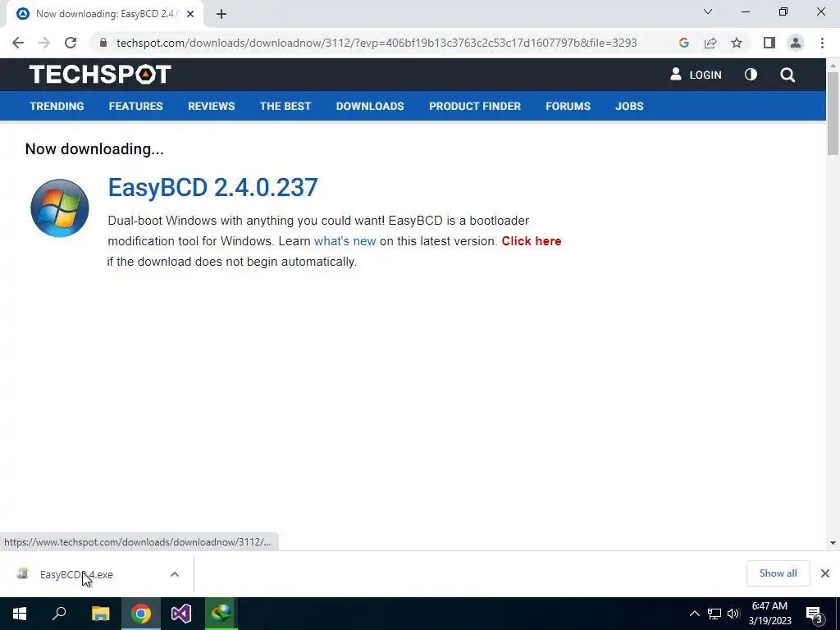The image size is (840, 630).
Task: Open the Chrome side panel
Action: [769, 43]
